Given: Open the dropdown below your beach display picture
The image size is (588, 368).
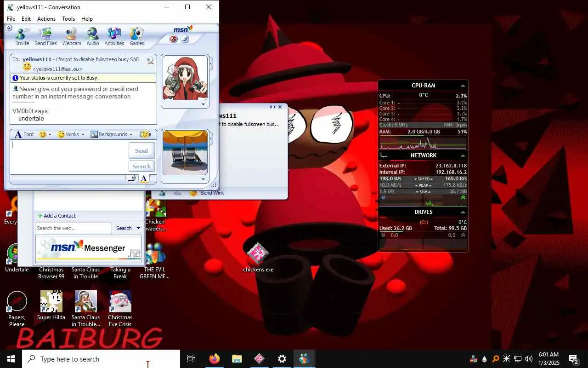Looking at the screenshot, I should [x=203, y=179].
